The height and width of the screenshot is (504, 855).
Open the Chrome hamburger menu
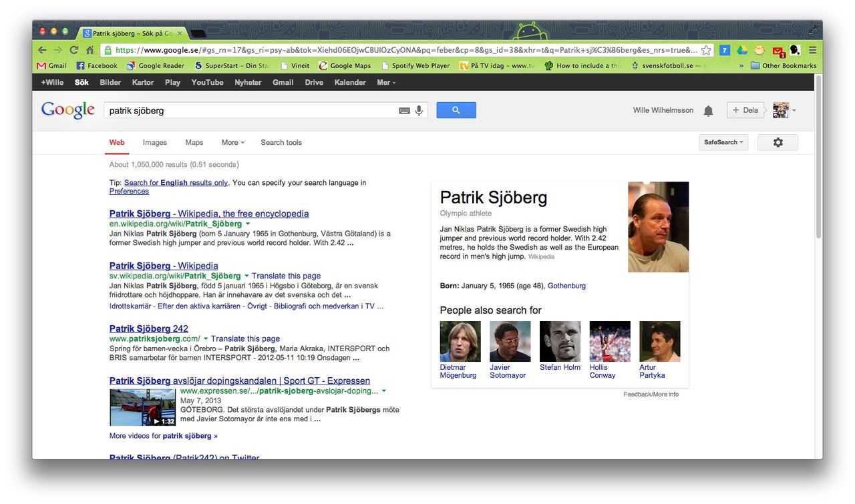813,50
